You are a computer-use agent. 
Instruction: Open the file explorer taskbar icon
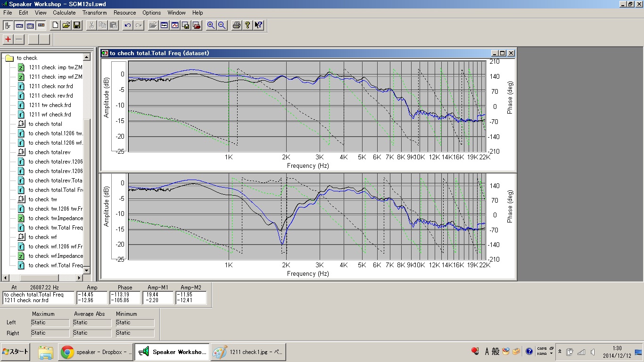click(x=46, y=352)
